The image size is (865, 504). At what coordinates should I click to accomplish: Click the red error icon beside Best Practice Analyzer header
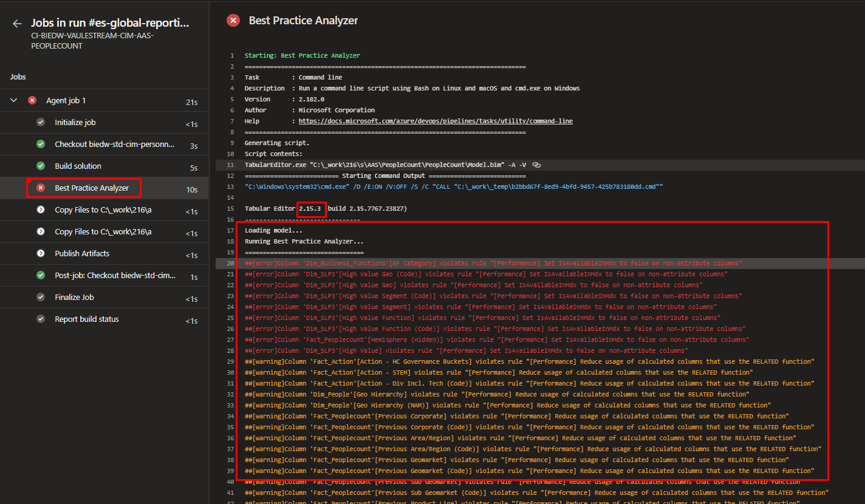[x=233, y=20]
